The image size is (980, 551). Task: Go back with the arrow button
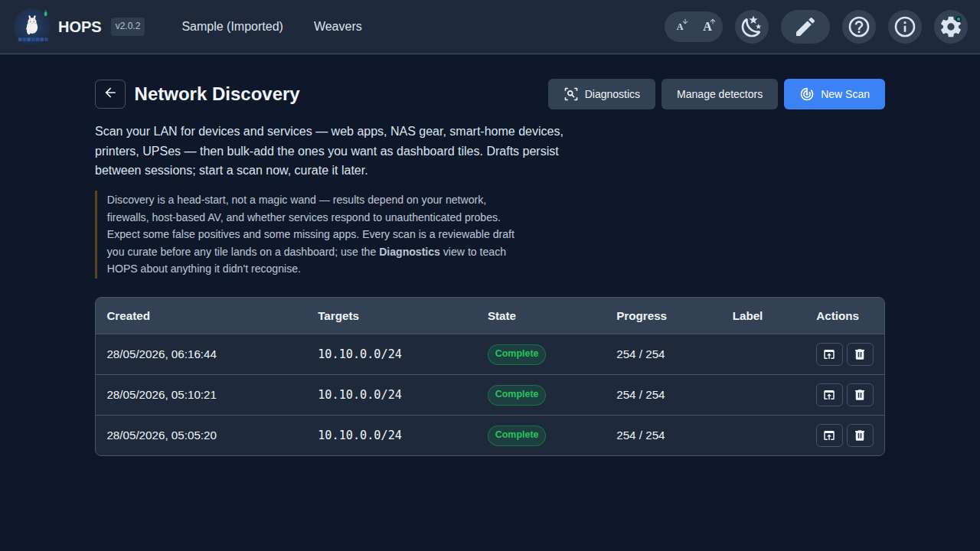tap(110, 93)
